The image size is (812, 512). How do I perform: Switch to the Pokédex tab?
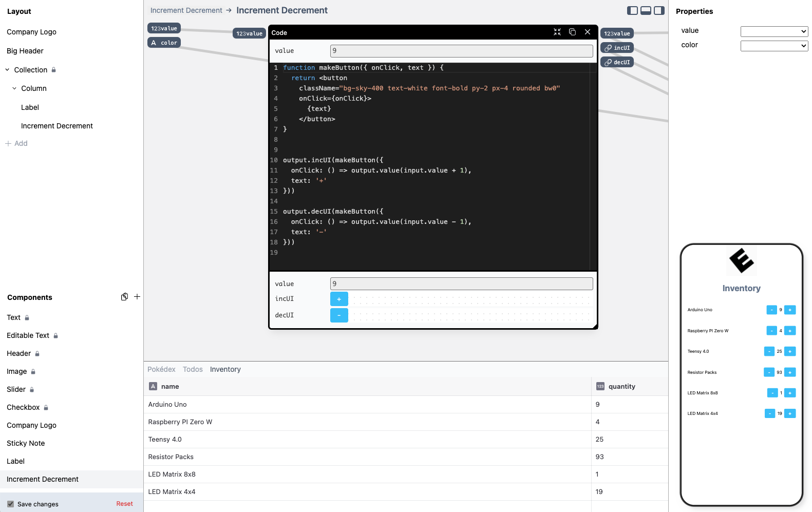click(x=161, y=369)
